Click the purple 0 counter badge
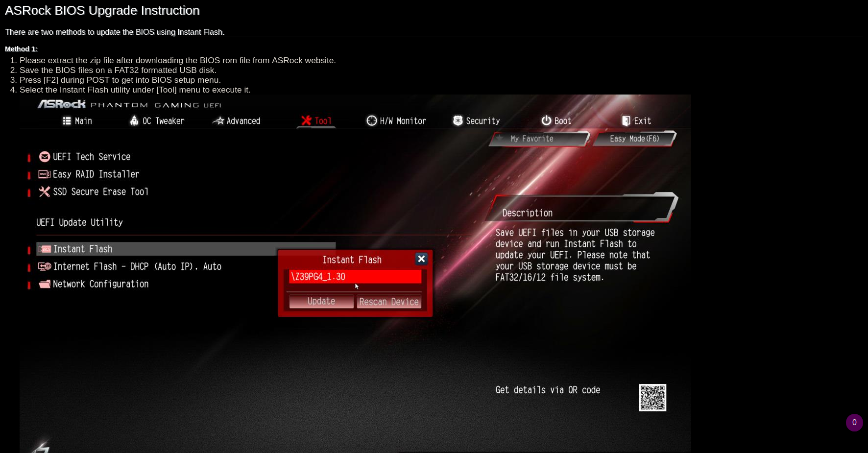The image size is (868, 453). click(x=854, y=423)
